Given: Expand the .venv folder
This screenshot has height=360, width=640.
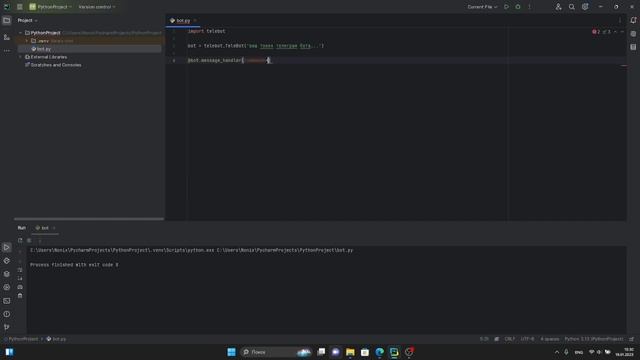Looking at the screenshot, I should (27, 41).
